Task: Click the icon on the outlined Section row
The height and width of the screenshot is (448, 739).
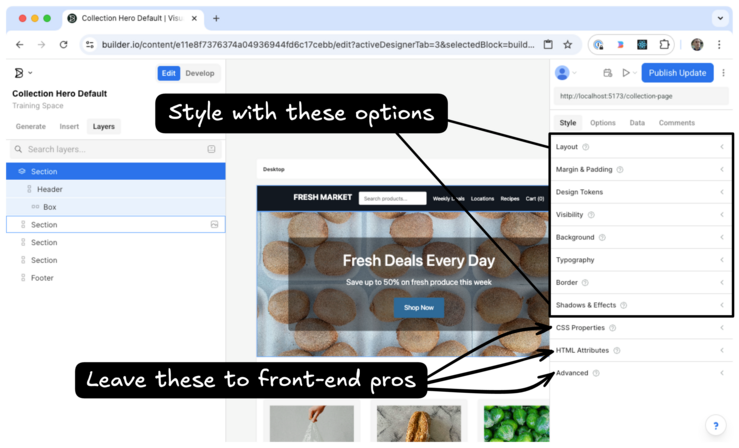Action: pos(214,225)
